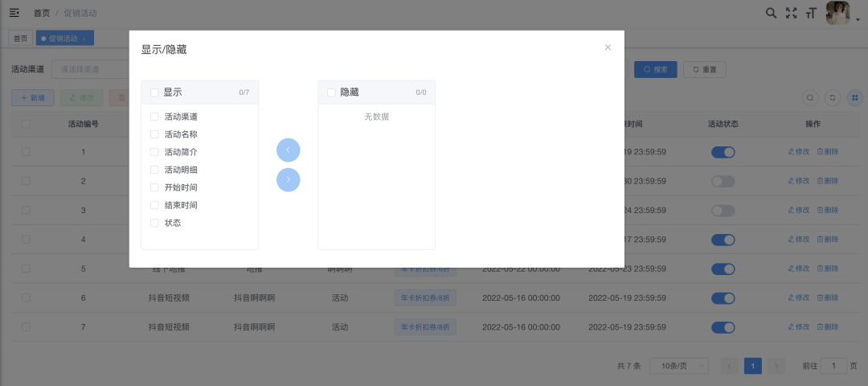This screenshot has width=868, height=386.
Task: Check the 开始时间 column checkbox
Action: pos(154,187)
